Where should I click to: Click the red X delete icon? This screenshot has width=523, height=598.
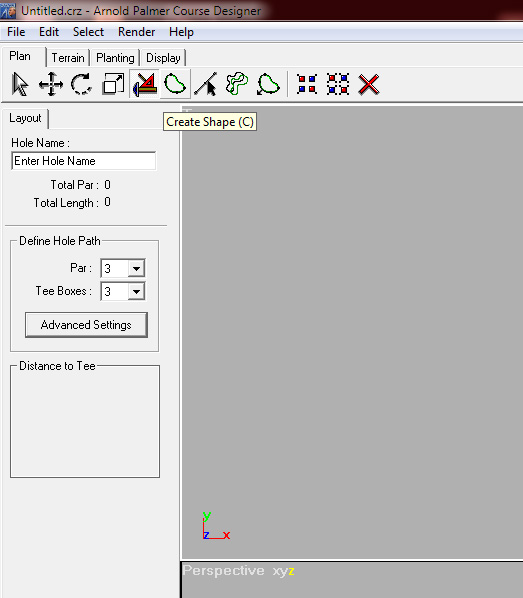(x=369, y=84)
